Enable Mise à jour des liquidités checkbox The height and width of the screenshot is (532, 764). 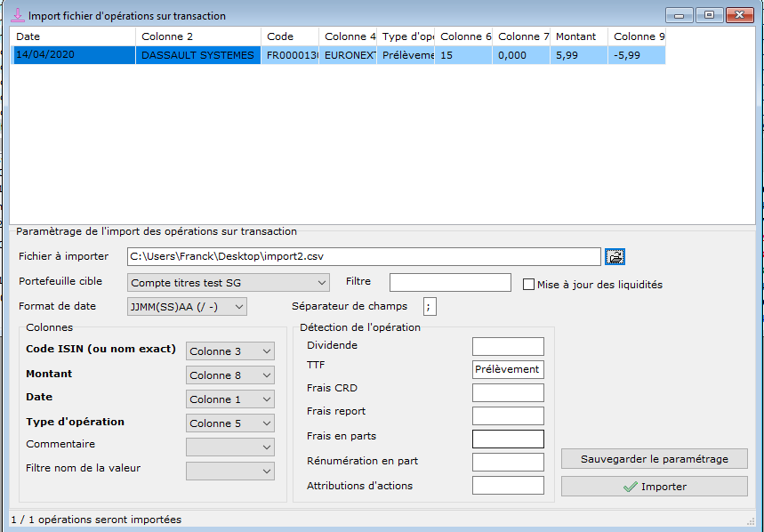pyautogui.click(x=528, y=285)
